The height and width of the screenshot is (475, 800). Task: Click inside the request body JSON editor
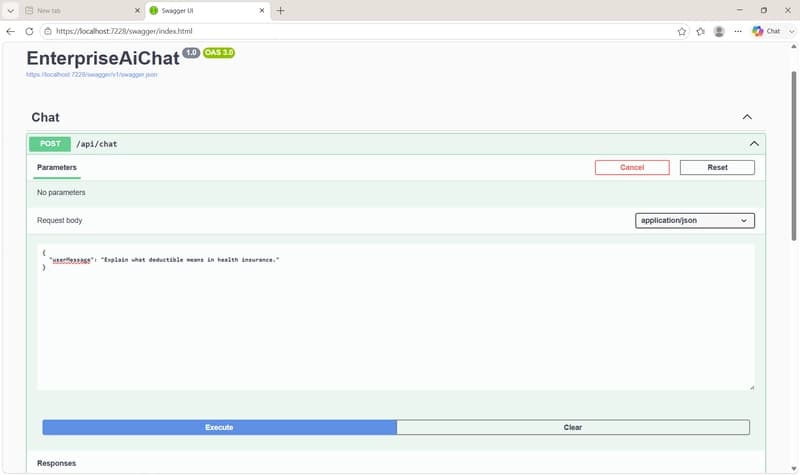click(x=396, y=317)
